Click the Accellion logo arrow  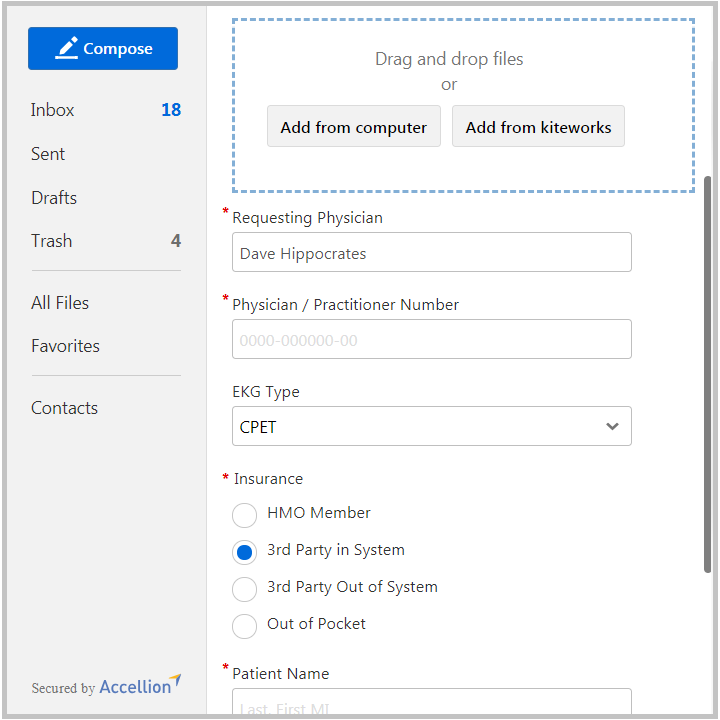pyautogui.click(x=175, y=679)
